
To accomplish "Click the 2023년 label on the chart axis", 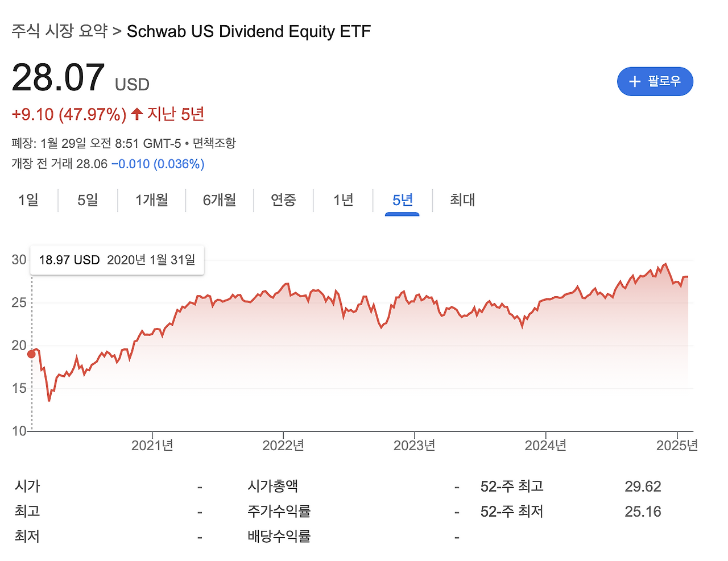I will [415, 445].
